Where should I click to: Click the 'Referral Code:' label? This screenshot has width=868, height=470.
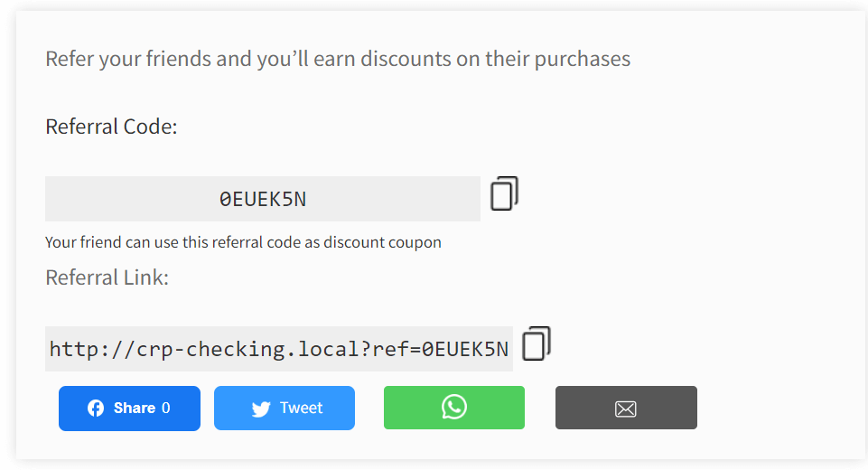(x=111, y=127)
